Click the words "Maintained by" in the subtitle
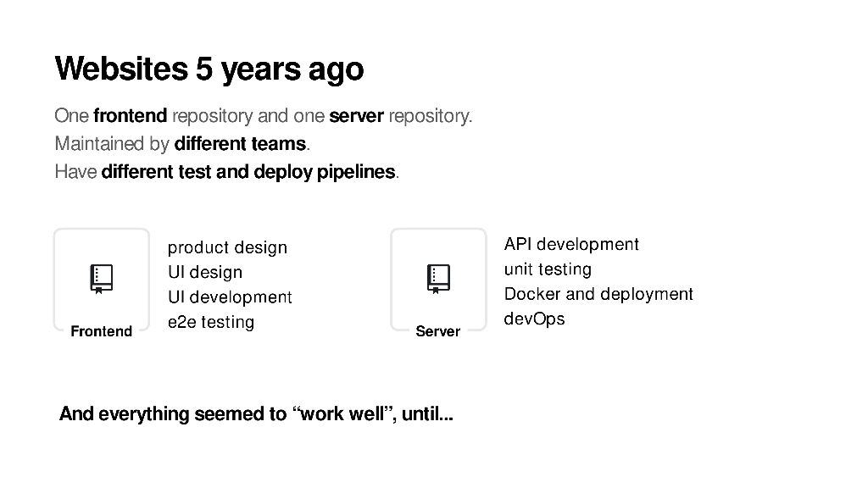Screen dimensions: 868x488 112,144
